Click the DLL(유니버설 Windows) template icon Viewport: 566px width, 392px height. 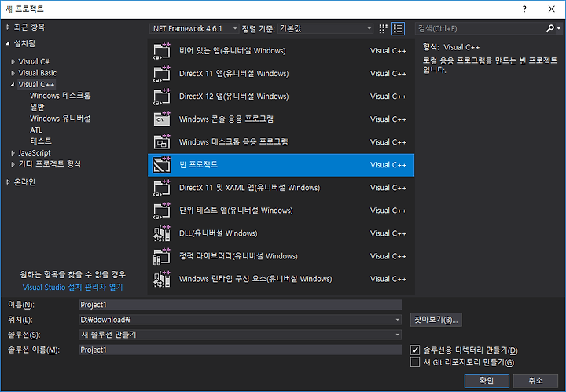point(161,233)
